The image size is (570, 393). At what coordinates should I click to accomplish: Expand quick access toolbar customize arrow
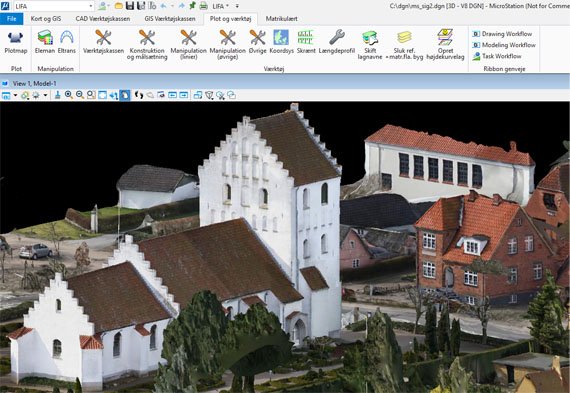[237, 6]
